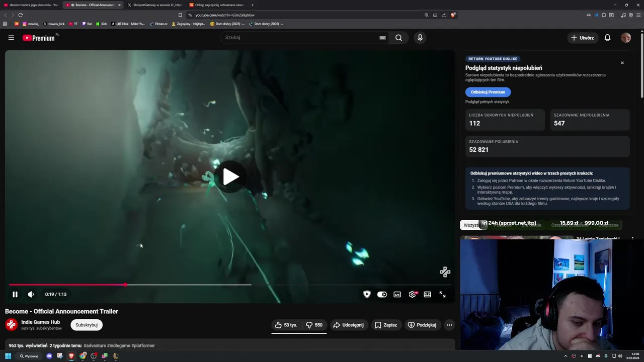644x362 pixels.
Task: Open Indie Games Hub channel avatar
Action: point(11,325)
